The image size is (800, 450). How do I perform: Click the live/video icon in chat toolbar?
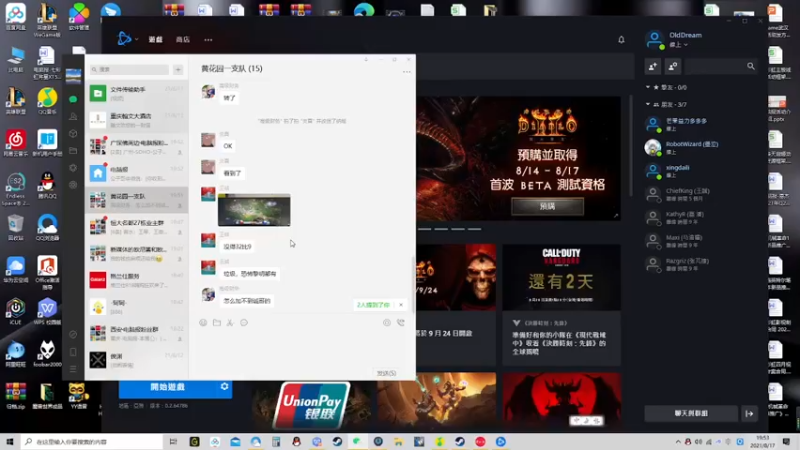coord(387,322)
